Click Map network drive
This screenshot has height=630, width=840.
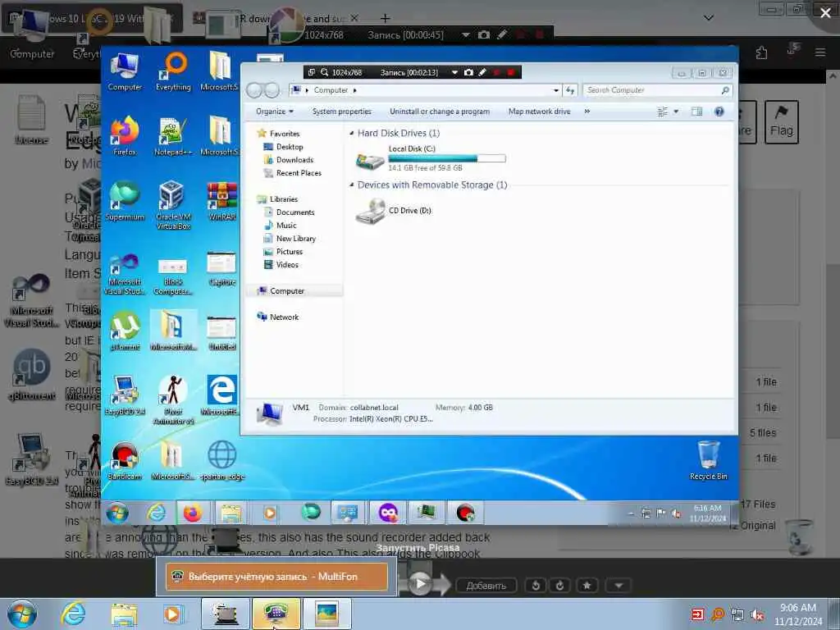tap(539, 112)
